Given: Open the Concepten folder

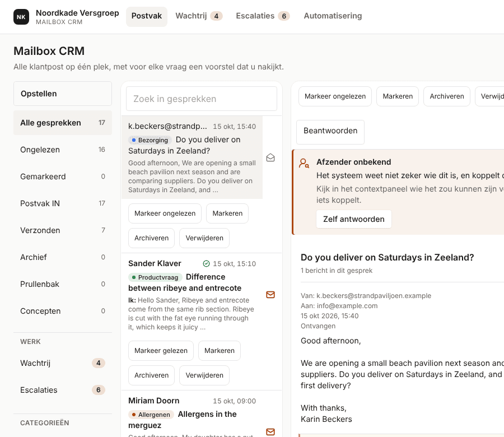Looking at the screenshot, I should click(63, 311).
